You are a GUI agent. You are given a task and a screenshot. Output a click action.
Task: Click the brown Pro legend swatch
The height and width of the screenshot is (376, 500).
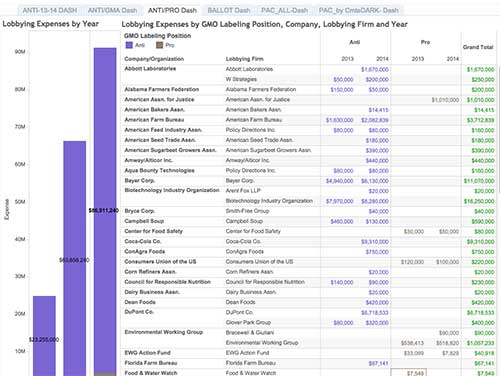coord(159,45)
